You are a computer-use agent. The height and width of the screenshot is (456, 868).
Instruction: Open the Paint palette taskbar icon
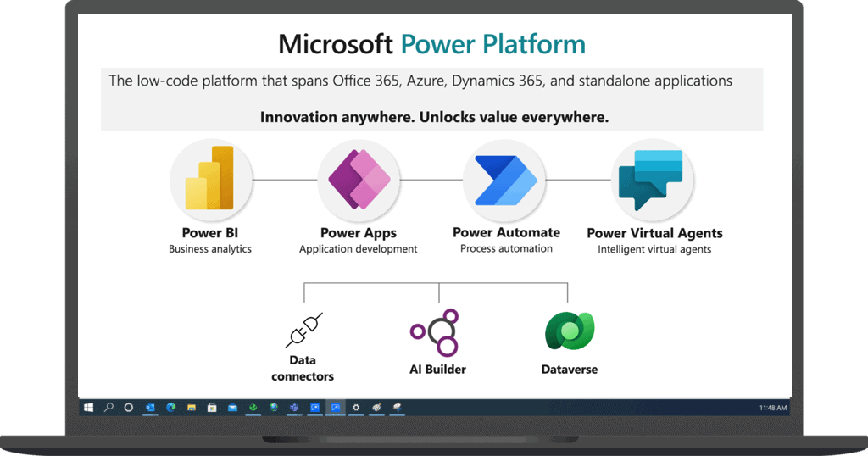pyautogui.click(x=376, y=408)
